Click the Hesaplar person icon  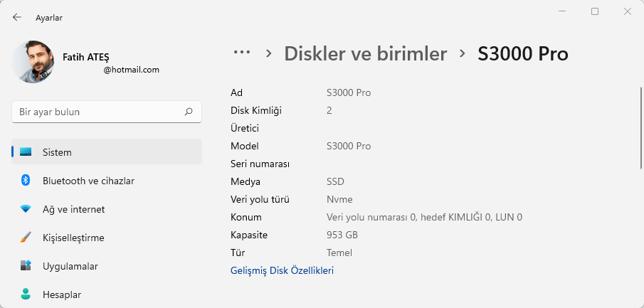click(x=26, y=294)
